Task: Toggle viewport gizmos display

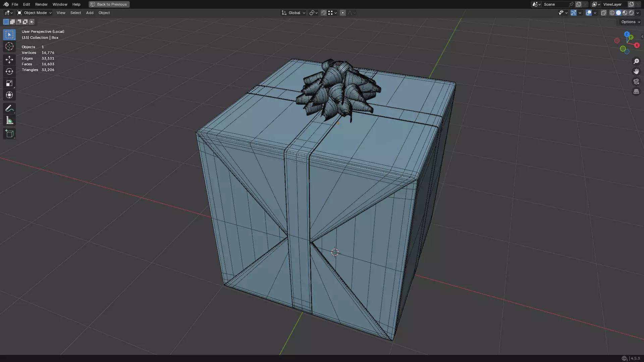Action: pos(574,13)
